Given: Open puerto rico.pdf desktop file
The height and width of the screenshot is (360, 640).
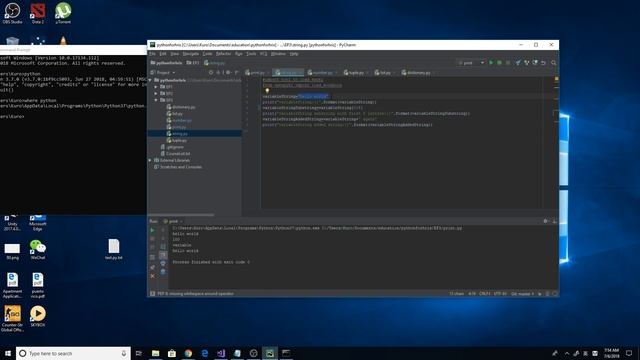Looking at the screenshot, I should point(38,285).
